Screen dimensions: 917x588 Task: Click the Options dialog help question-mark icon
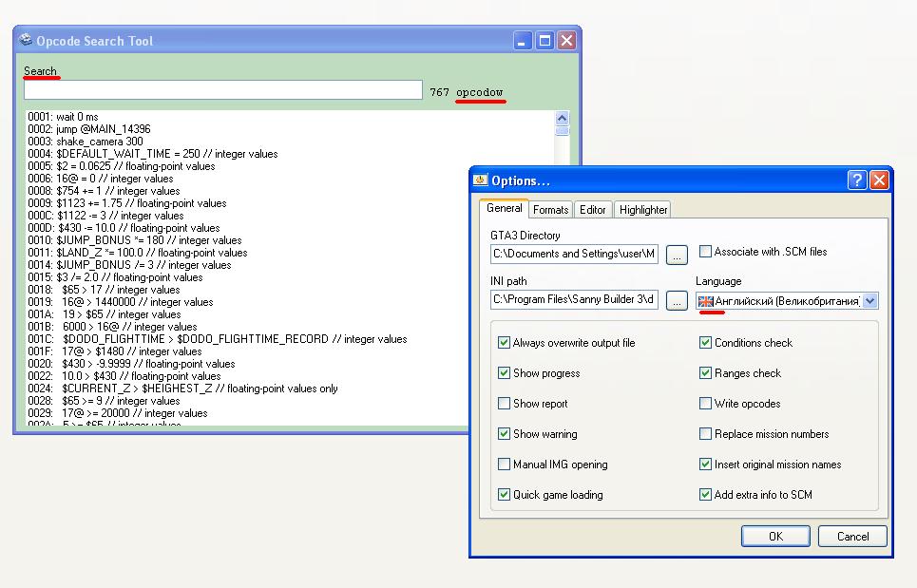tap(856, 180)
